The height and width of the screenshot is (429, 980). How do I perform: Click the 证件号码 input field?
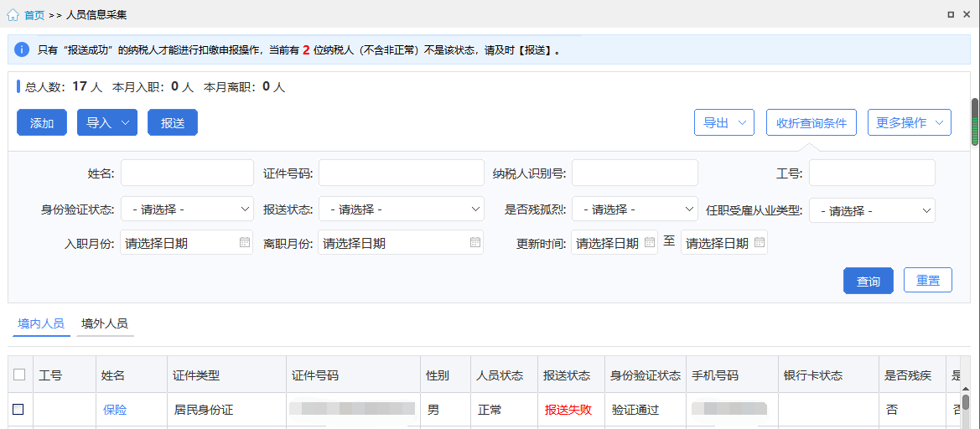point(402,173)
